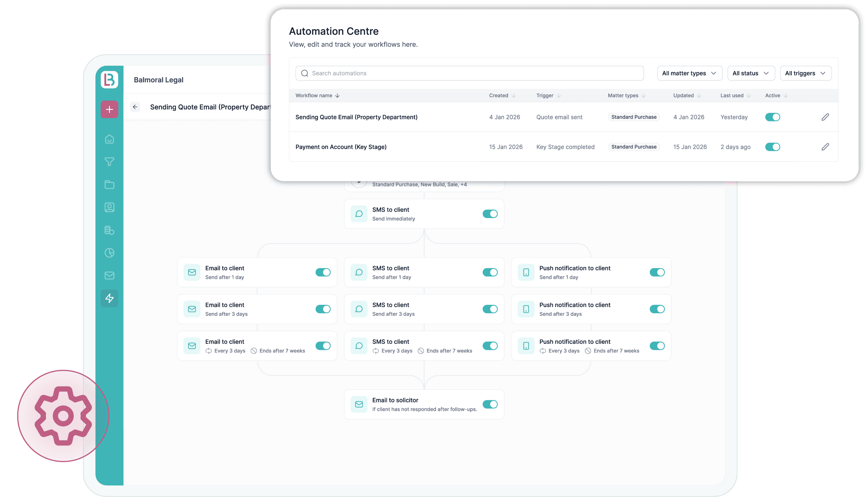Select the home icon in the sidebar
Viewport: 868px width, 497px height.
pyautogui.click(x=109, y=139)
